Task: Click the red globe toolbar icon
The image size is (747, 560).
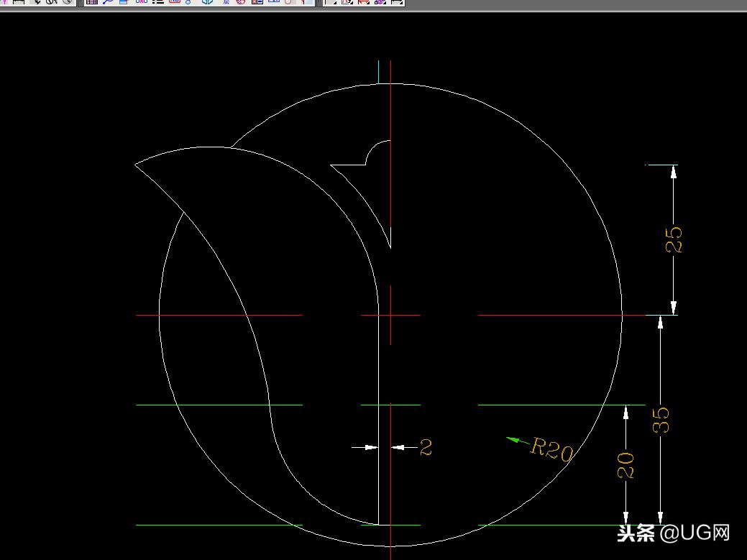Action: pos(241,2)
